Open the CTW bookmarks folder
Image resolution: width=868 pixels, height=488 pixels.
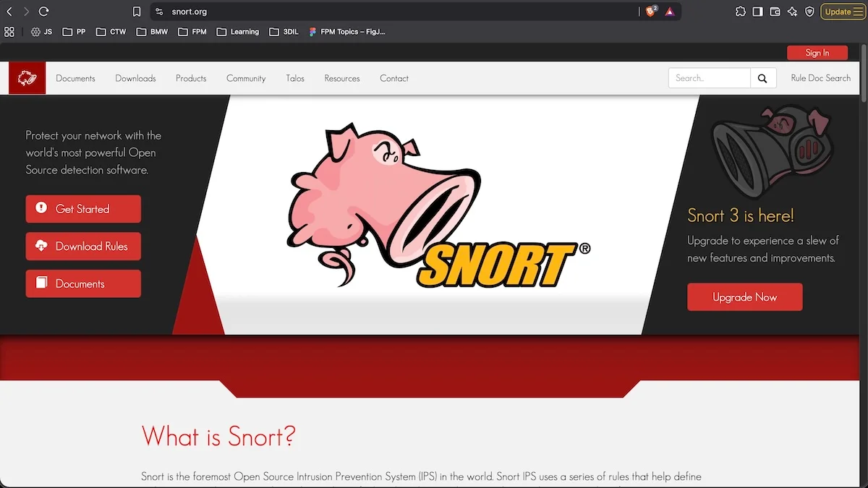click(x=111, y=32)
